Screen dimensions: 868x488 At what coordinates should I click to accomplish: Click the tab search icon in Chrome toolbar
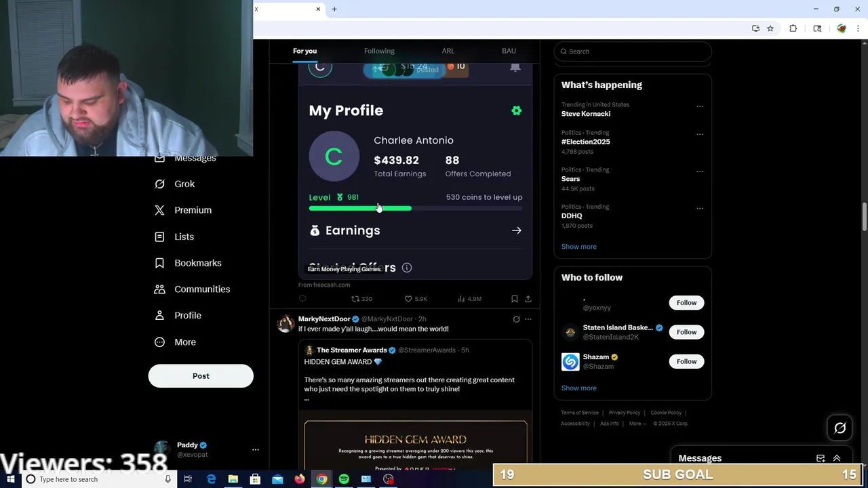[817, 28]
